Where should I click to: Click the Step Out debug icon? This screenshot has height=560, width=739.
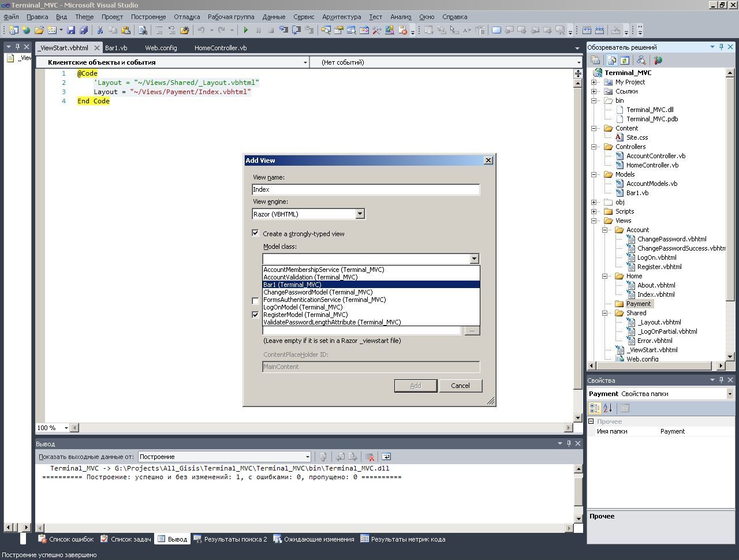tap(309, 30)
